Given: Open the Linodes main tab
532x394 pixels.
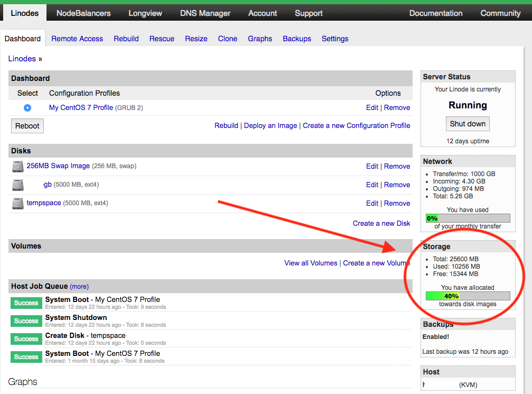Looking at the screenshot, I should coord(25,13).
